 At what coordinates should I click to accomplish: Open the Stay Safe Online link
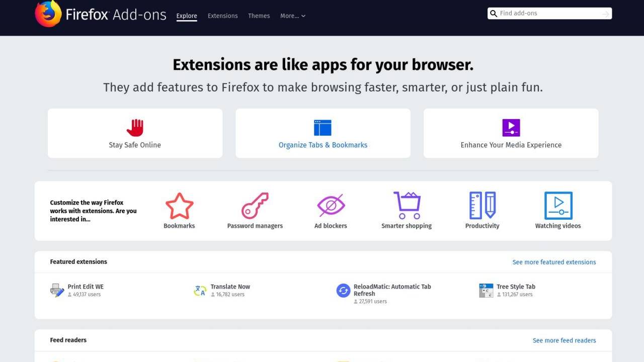135,145
